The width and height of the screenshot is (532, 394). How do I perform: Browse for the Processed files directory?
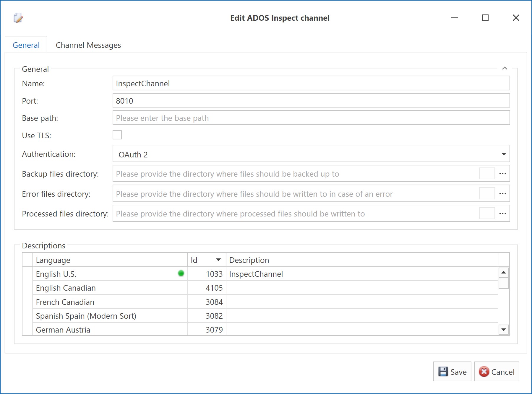click(502, 213)
